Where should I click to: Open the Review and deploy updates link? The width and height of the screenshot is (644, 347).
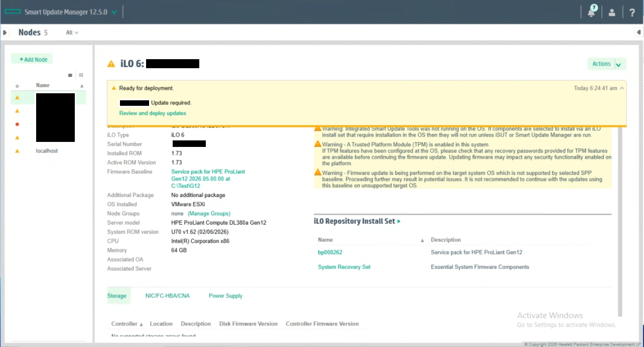point(153,113)
